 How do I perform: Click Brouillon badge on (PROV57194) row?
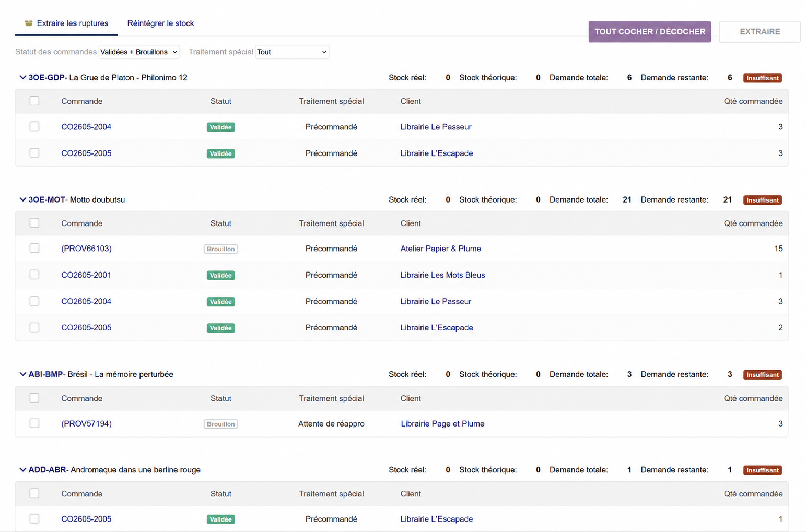[220, 424]
